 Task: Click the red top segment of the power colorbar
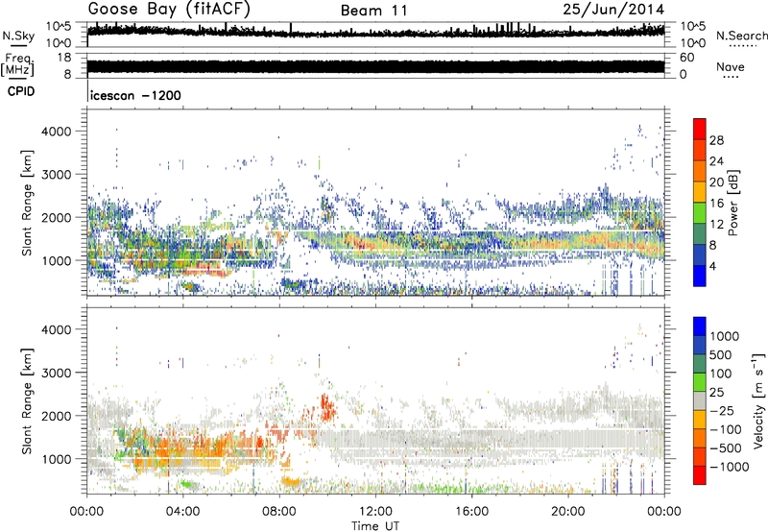point(700,129)
